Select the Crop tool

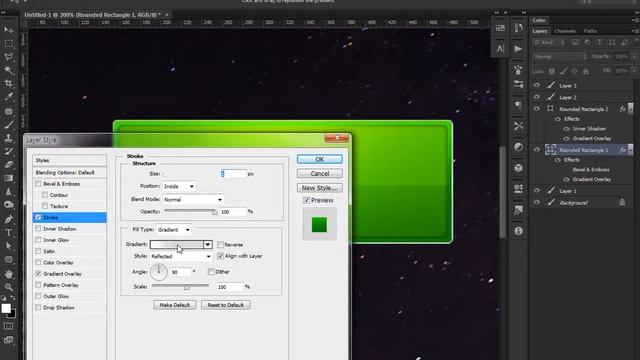9,83
